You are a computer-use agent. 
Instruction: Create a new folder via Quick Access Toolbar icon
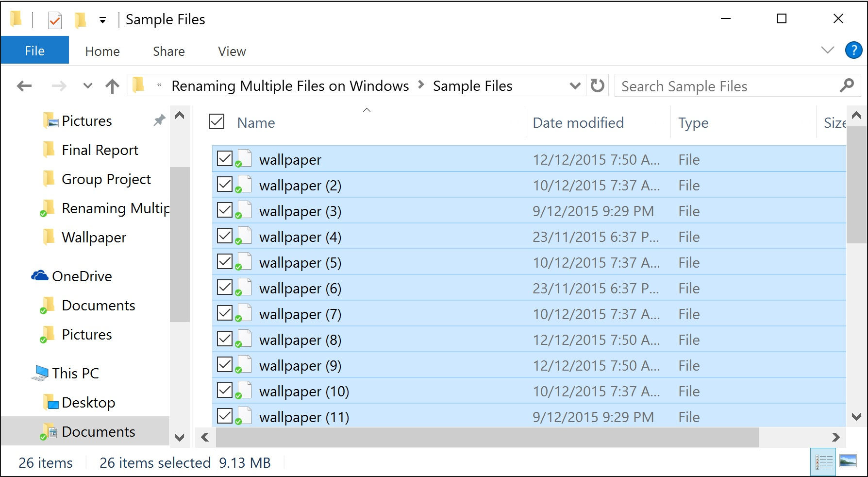point(79,19)
